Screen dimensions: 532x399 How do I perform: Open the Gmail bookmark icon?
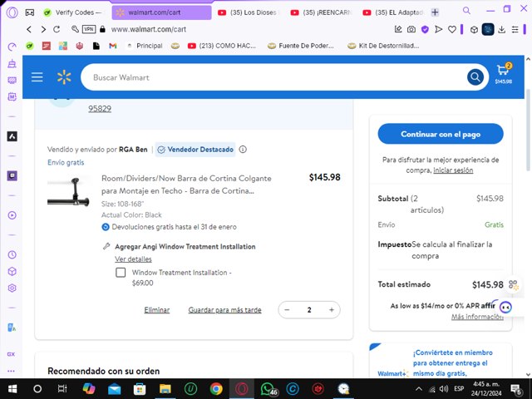113,46
